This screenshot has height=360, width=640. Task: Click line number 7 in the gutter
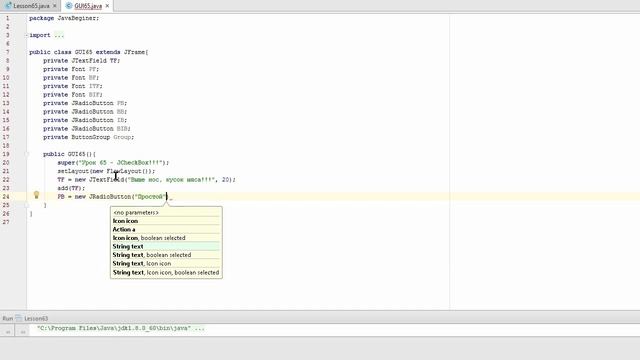point(7,52)
